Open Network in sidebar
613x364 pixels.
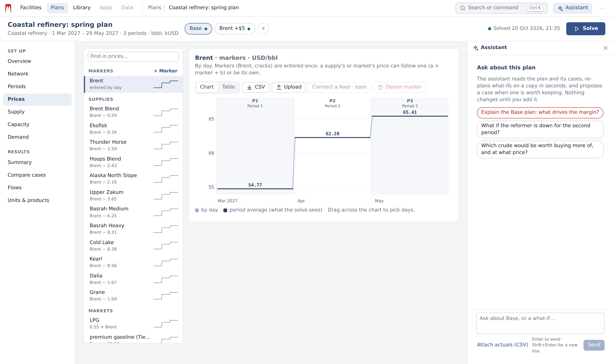(37, 74)
